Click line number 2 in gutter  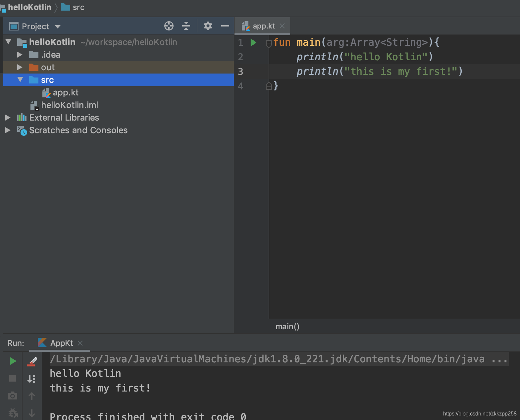(x=240, y=57)
